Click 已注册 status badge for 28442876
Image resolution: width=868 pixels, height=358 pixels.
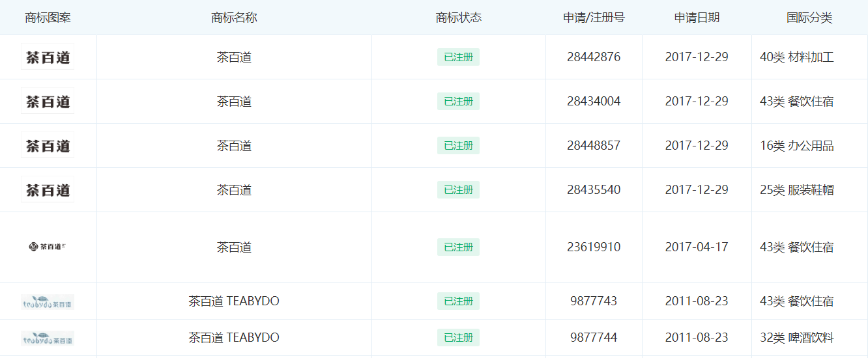458,57
